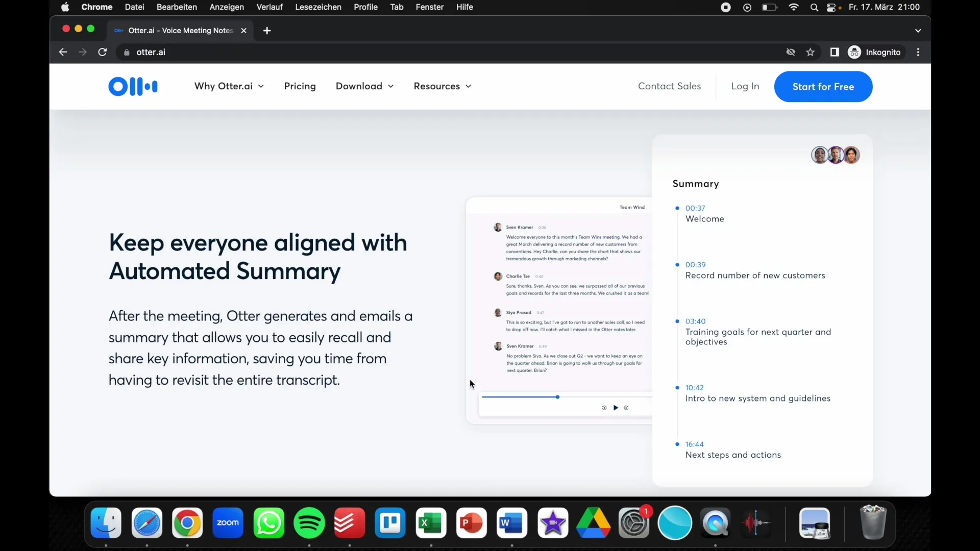Open the Lesezeichen menu

tap(318, 7)
